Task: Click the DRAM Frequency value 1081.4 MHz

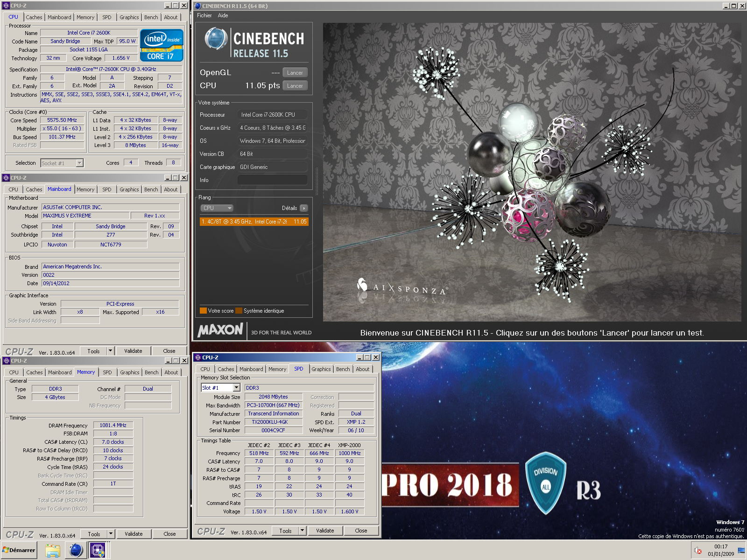Action: coord(113,425)
